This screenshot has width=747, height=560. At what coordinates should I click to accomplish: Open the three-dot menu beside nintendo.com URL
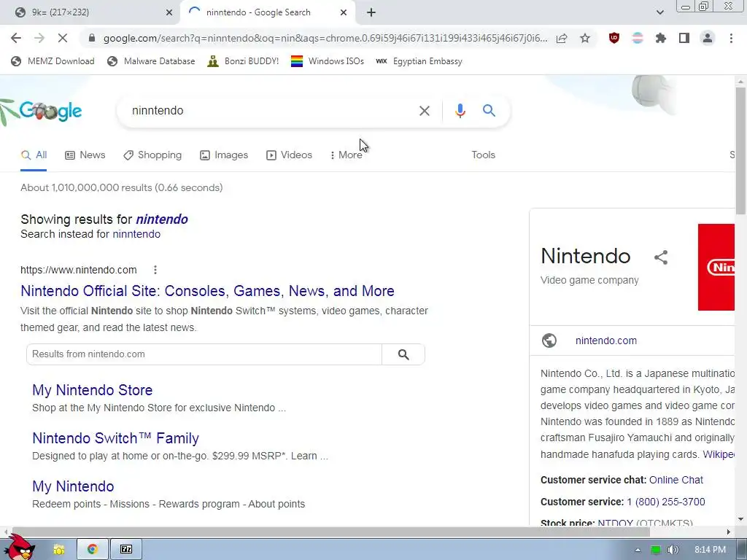click(x=155, y=270)
